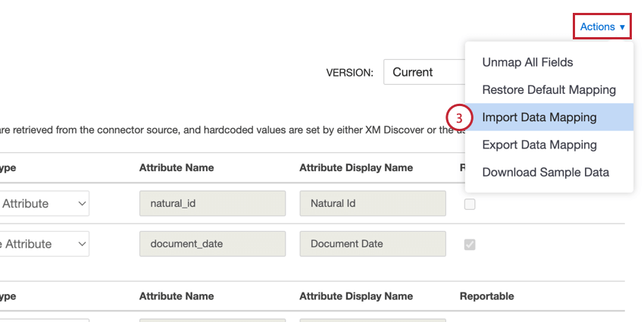Click the document_date attribute name field

click(x=212, y=244)
